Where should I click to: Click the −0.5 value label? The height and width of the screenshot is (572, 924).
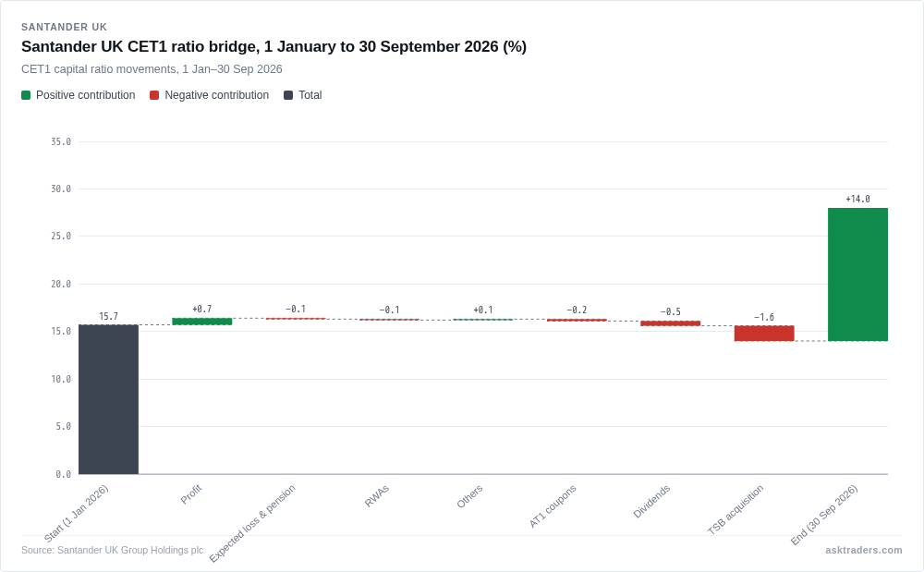[x=671, y=311]
